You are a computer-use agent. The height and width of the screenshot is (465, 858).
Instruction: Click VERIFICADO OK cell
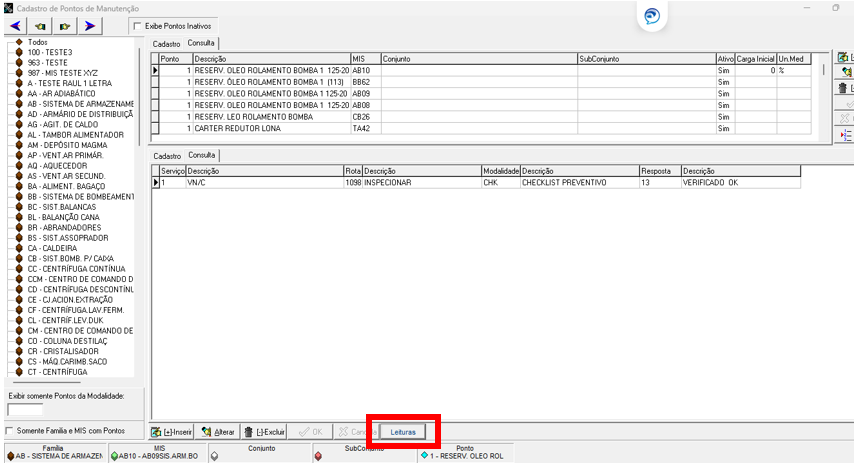pos(741,183)
